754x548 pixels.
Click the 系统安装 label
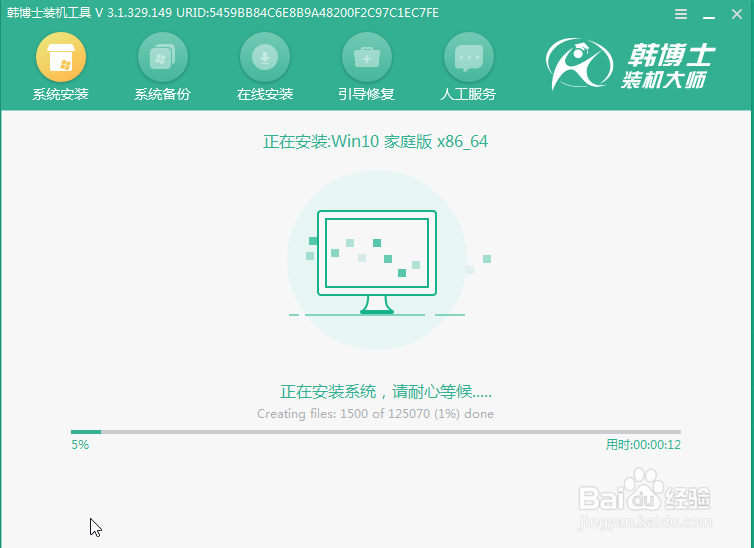[61, 94]
